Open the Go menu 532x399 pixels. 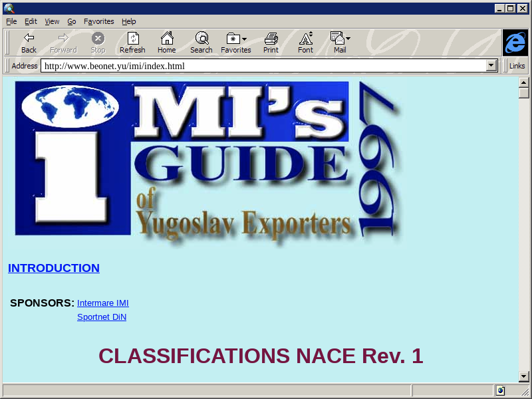click(x=71, y=21)
